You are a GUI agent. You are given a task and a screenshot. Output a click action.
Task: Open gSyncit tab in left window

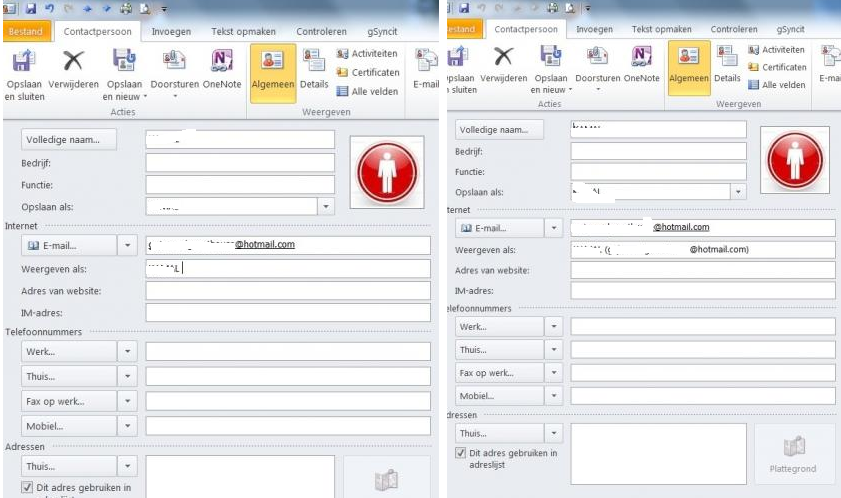pos(382,32)
